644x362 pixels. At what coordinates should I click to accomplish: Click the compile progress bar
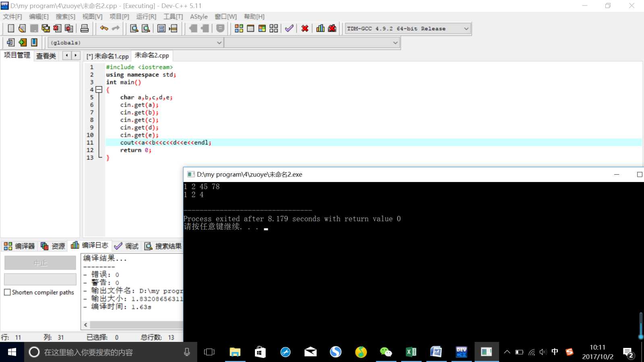pos(40,279)
